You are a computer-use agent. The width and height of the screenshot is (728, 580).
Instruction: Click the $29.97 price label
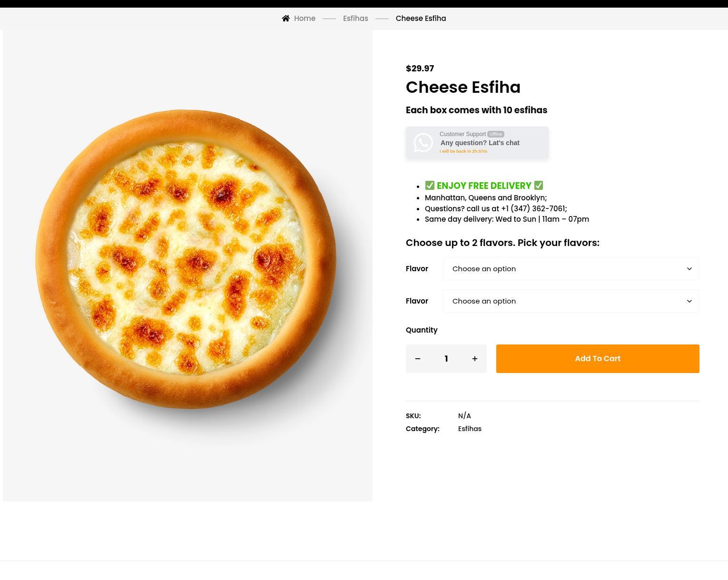pos(420,69)
